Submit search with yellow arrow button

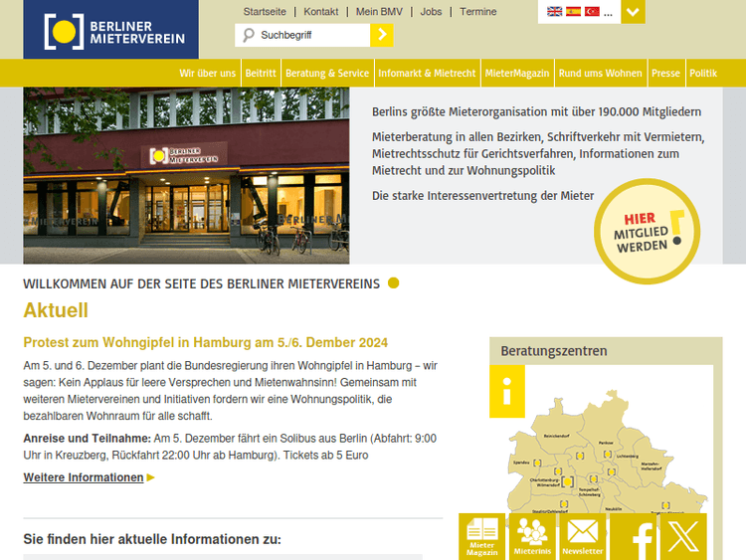pyautogui.click(x=382, y=35)
